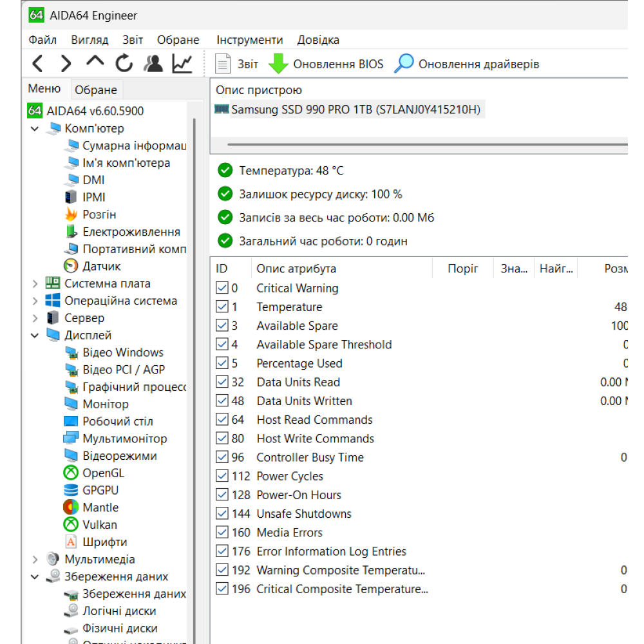
Task: Open the user profile icon in toolbar
Action: click(x=153, y=64)
